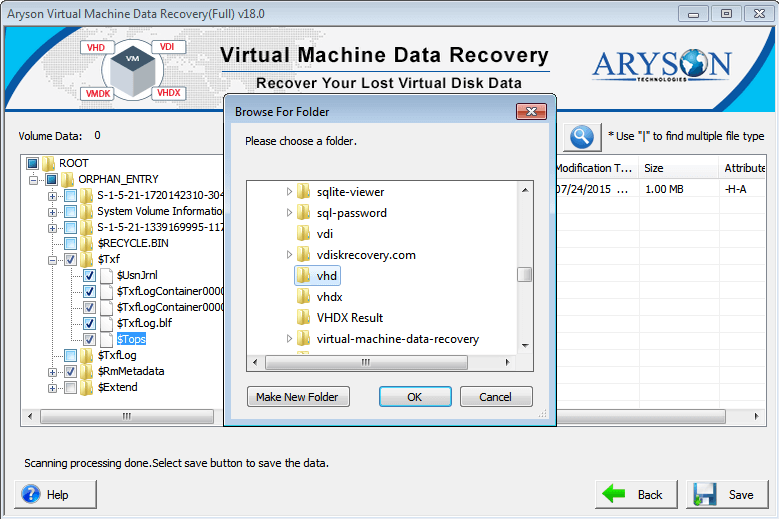Collapse the $Txf tree node
The height and width of the screenshot is (519, 779).
pyautogui.click(x=52, y=260)
